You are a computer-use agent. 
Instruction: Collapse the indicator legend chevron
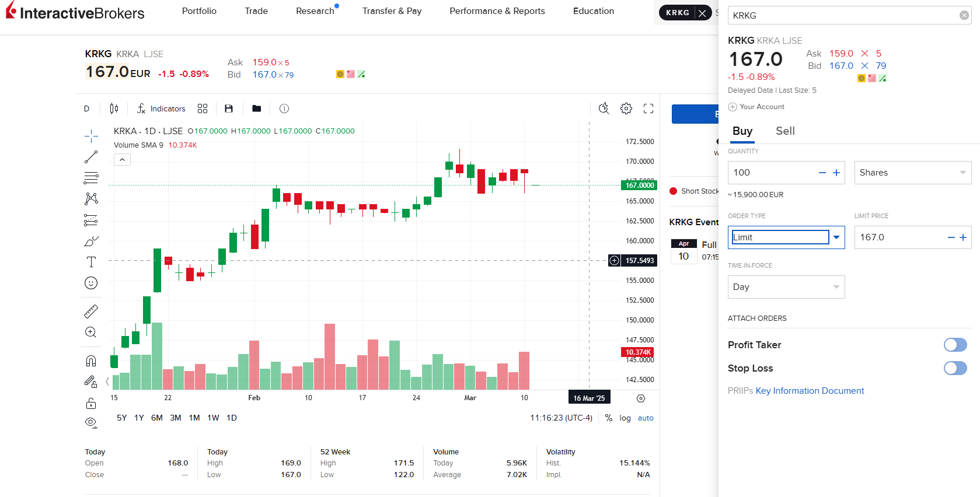click(x=122, y=159)
